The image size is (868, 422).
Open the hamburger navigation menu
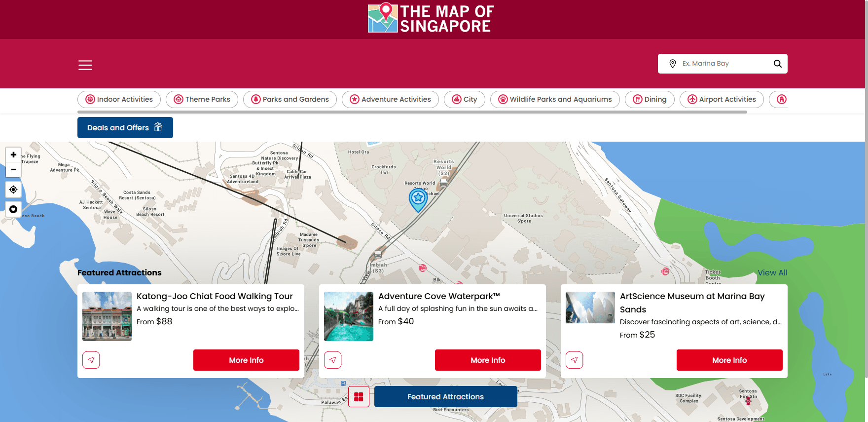pyautogui.click(x=85, y=65)
